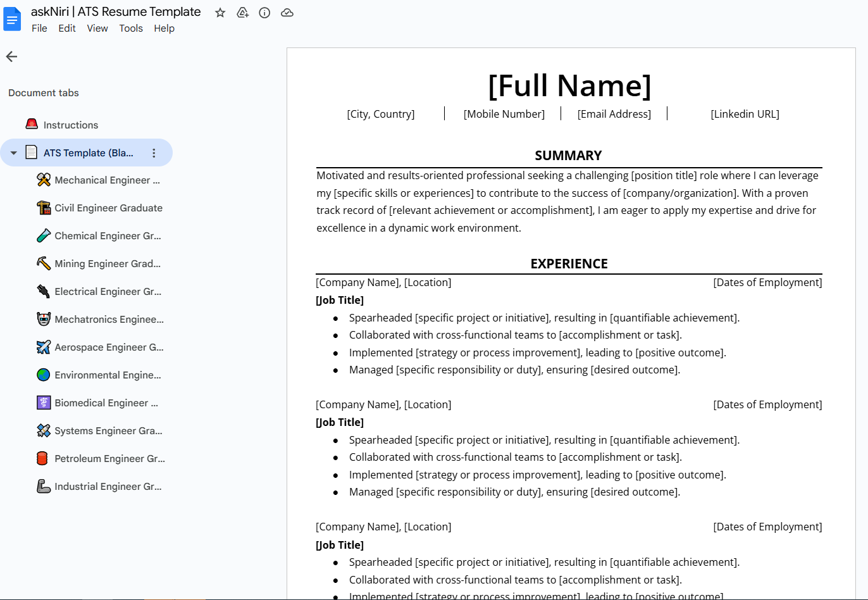Click the ATS Template page icon
Image resolution: width=868 pixels, height=600 pixels.
[31, 153]
